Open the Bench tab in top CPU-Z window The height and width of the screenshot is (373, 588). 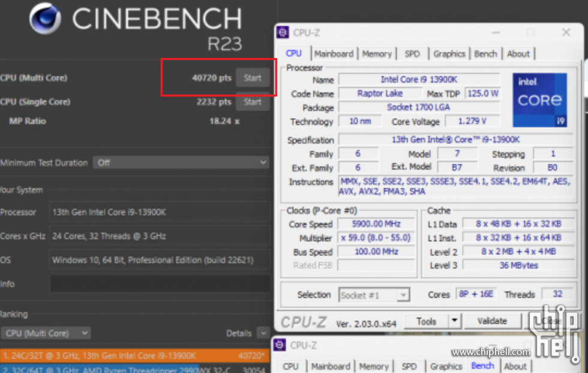coord(485,53)
